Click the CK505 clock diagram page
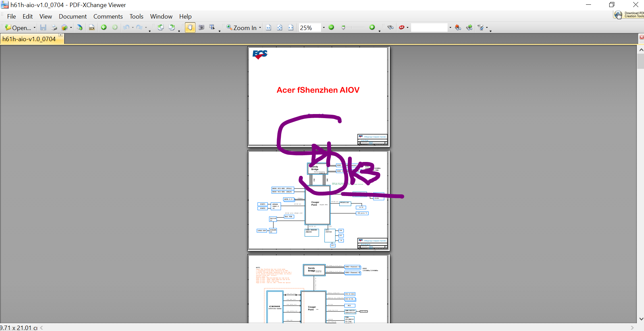Image resolution: width=644 pixels, height=331 pixels. [x=318, y=289]
